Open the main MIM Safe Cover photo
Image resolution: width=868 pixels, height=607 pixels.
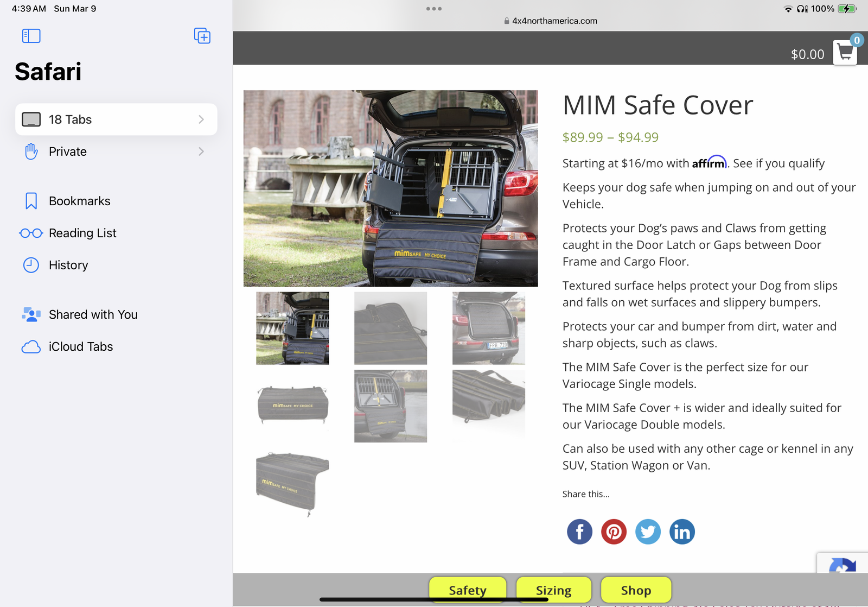(391, 188)
